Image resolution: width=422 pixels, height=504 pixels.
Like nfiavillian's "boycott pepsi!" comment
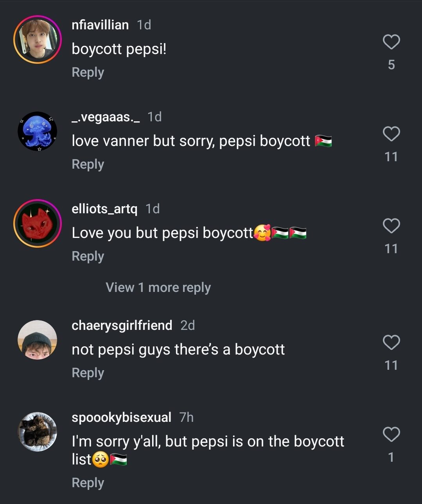(391, 42)
